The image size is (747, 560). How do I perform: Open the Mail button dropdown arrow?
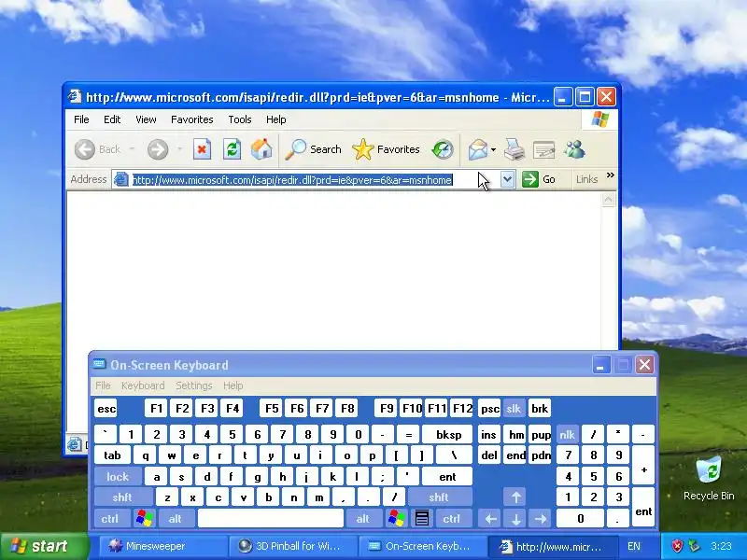(x=494, y=149)
